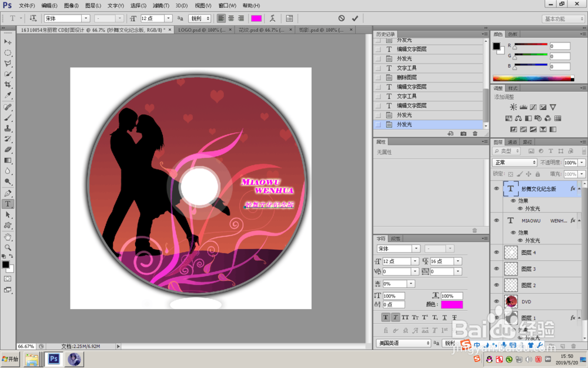This screenshot has width=588, height=368.
Task: Open the 基本功能 workspace dropdown
Action: click(564, 19)
